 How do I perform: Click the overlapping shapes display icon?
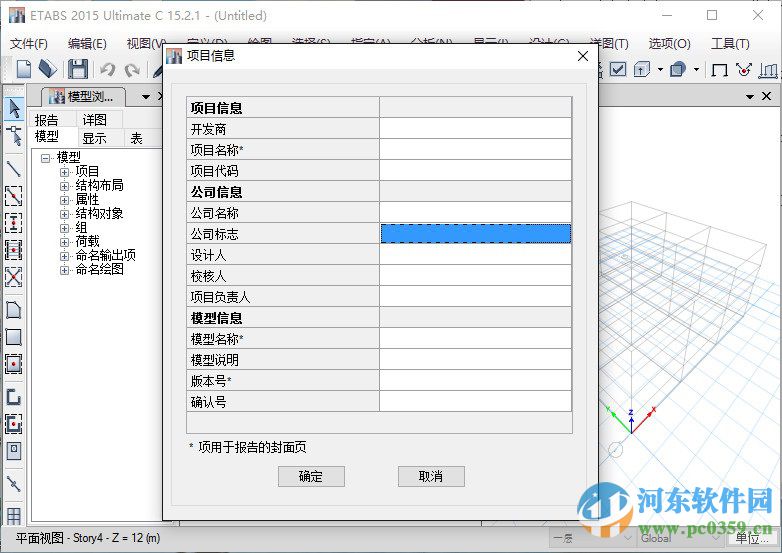[678, 69]
